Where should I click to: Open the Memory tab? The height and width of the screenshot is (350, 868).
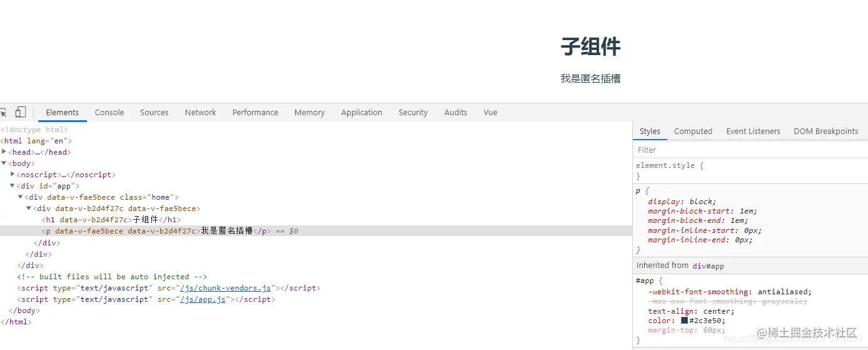point(310,113)
